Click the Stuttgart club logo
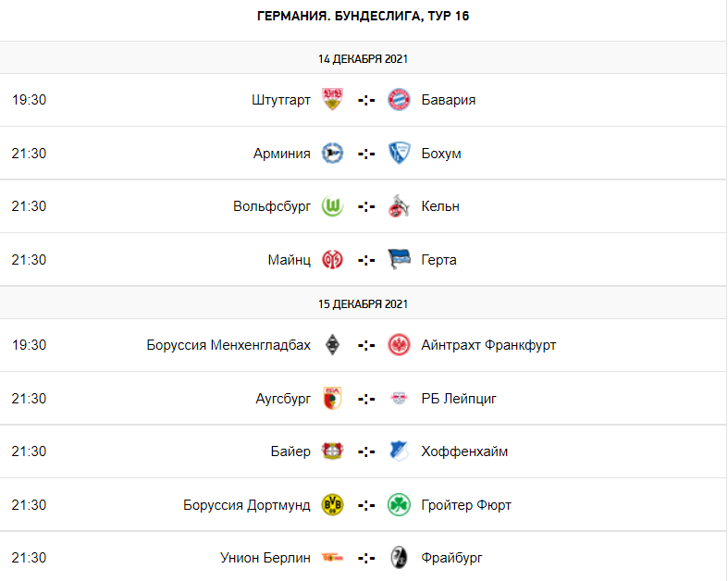 pos(332,100)
